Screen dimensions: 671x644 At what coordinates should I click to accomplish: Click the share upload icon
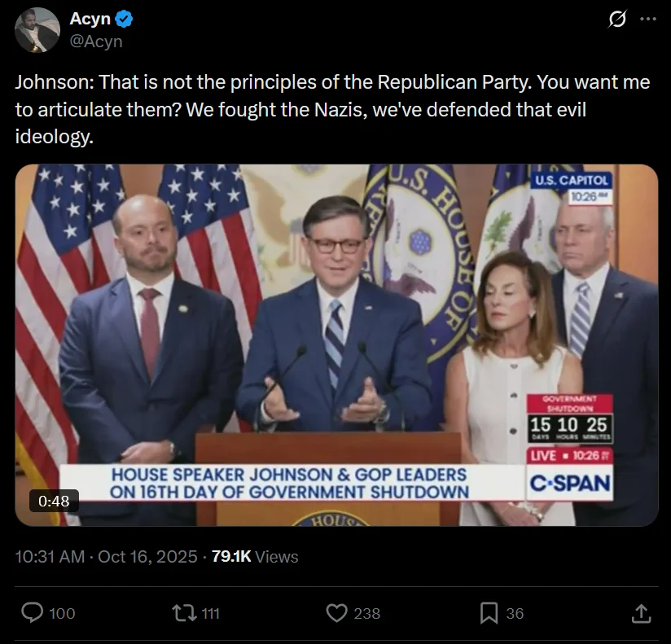(x=641, y=612)
